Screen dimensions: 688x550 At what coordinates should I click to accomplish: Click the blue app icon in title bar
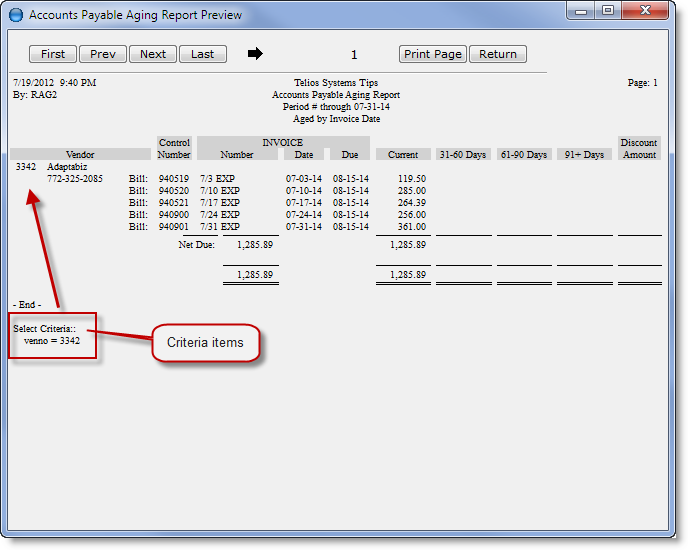(16, 15)
